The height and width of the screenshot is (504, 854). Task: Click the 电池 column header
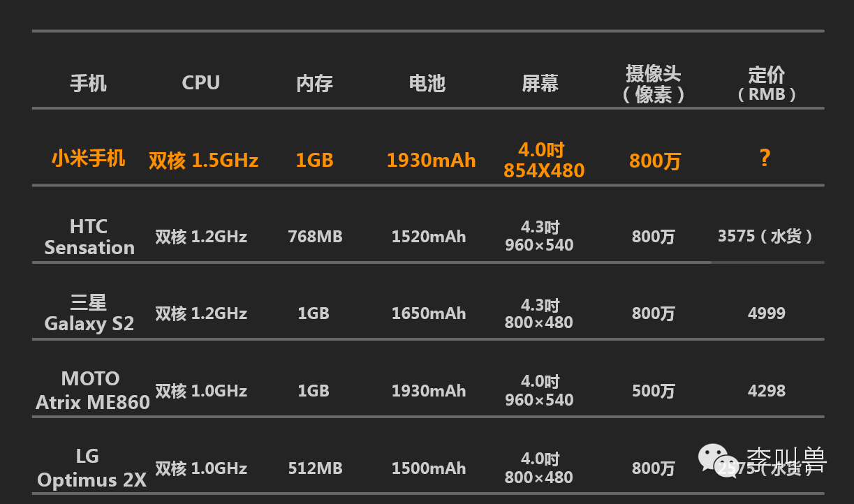pos(427,83)
